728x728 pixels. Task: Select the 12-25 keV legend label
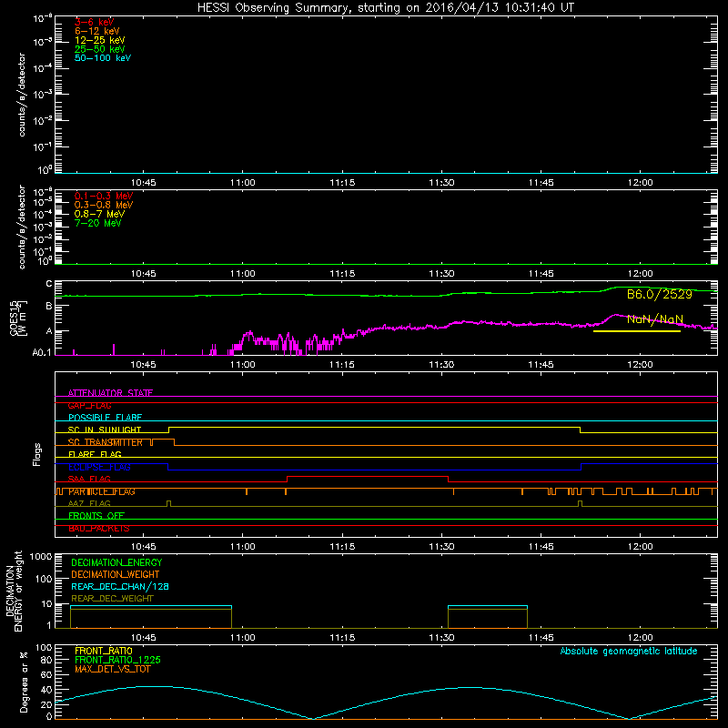click(x=100, y=40)
